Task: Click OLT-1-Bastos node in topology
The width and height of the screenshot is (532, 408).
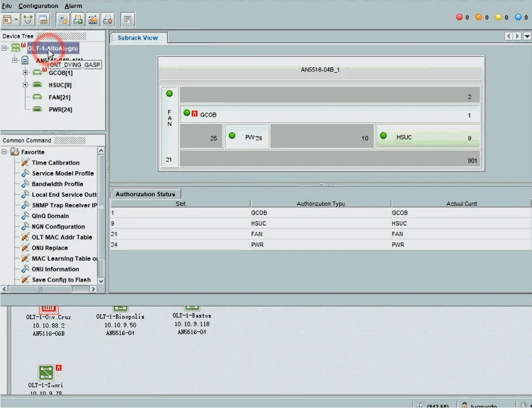Action: [192, 320]
